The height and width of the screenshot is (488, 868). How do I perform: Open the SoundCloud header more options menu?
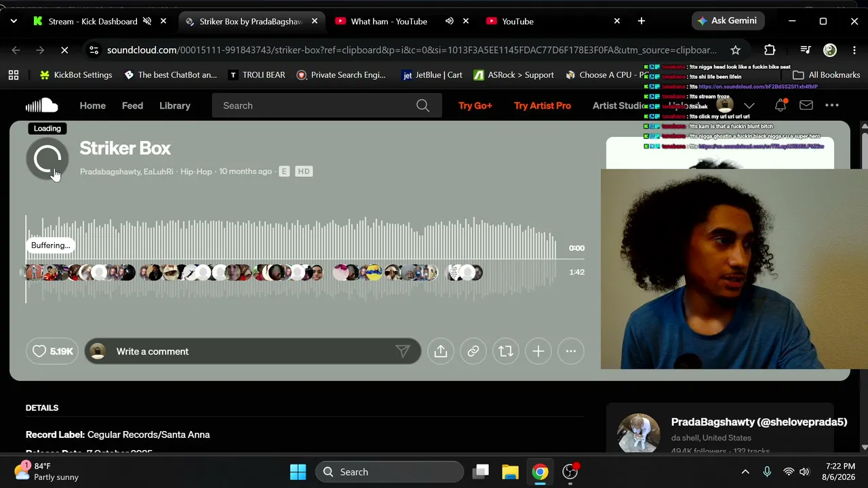[832, 106]
